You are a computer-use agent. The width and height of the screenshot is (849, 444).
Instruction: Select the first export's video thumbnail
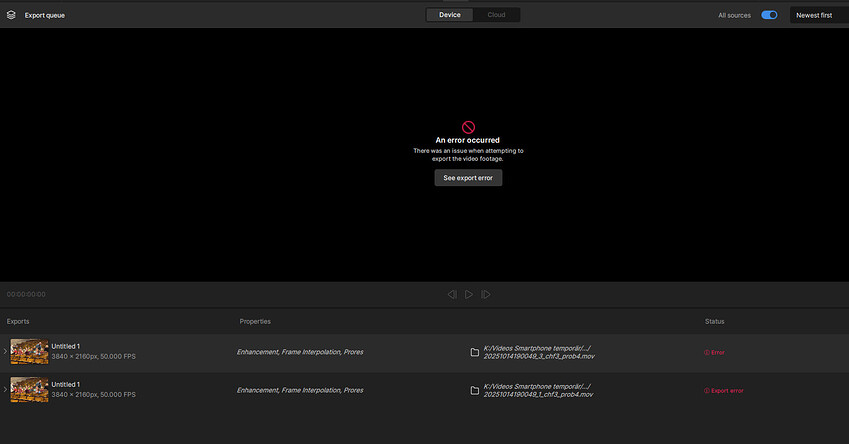(29, 352)
